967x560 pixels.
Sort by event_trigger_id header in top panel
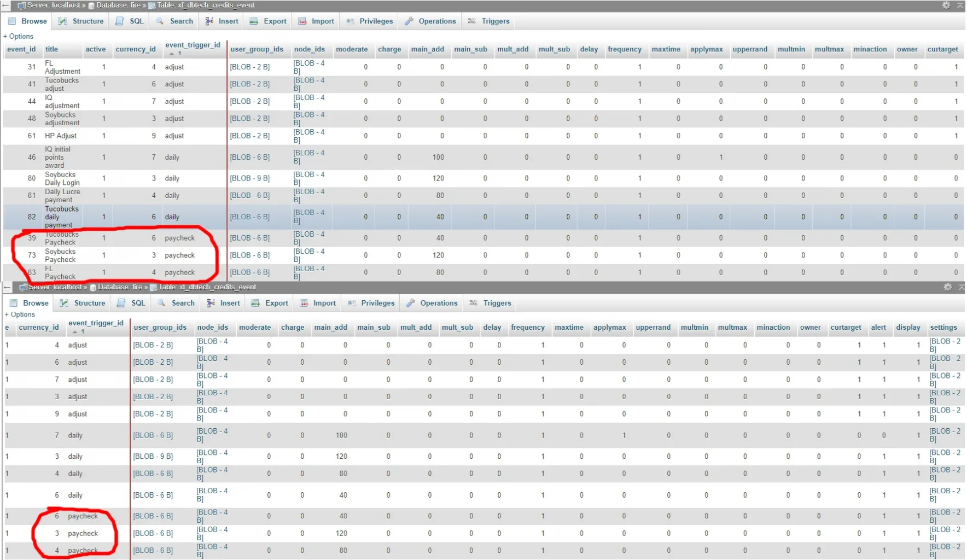193,45
